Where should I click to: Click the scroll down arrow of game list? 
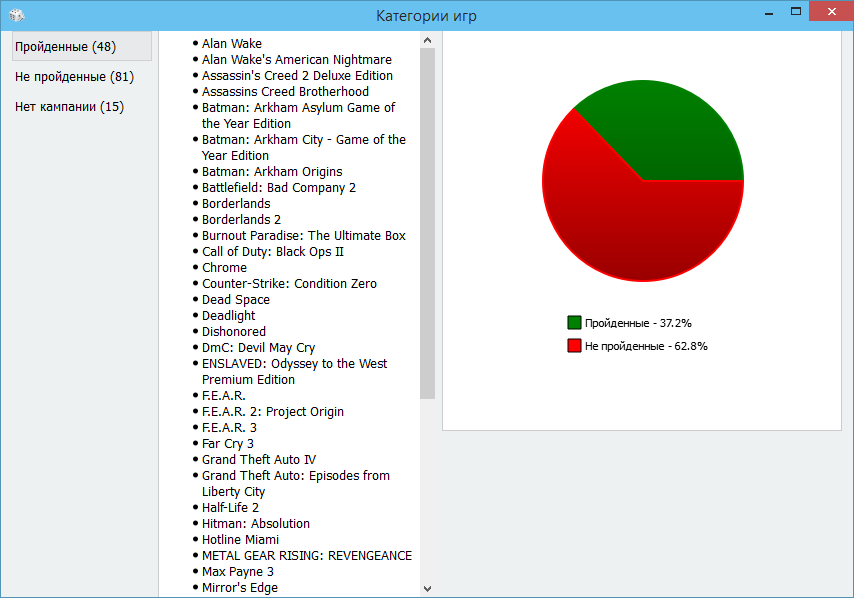tap(428, 588)
